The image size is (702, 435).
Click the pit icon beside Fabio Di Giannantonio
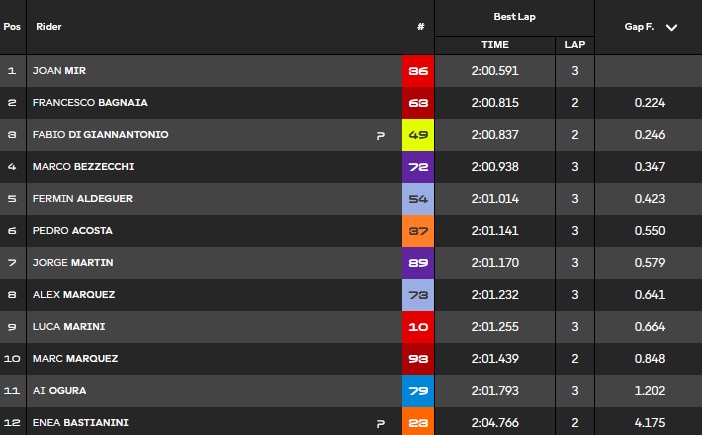[380, 136]
